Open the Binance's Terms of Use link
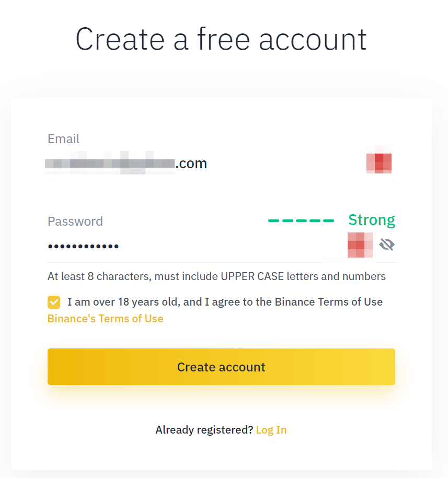 [105, 319]
